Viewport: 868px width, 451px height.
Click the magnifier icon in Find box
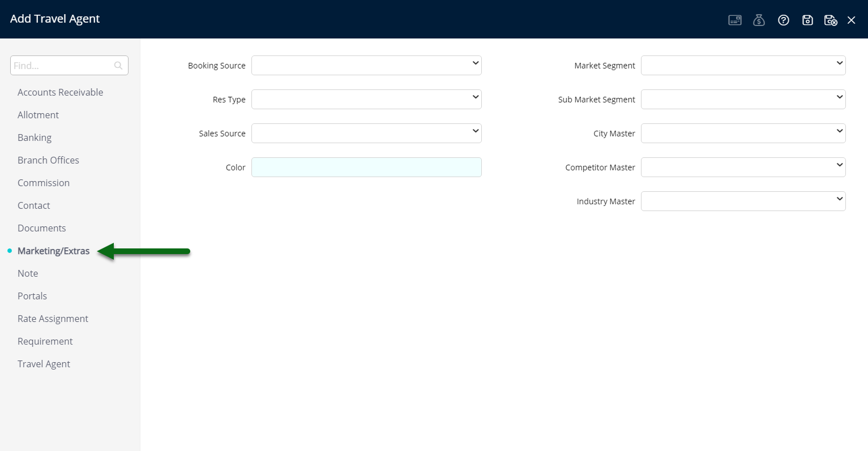118,66
